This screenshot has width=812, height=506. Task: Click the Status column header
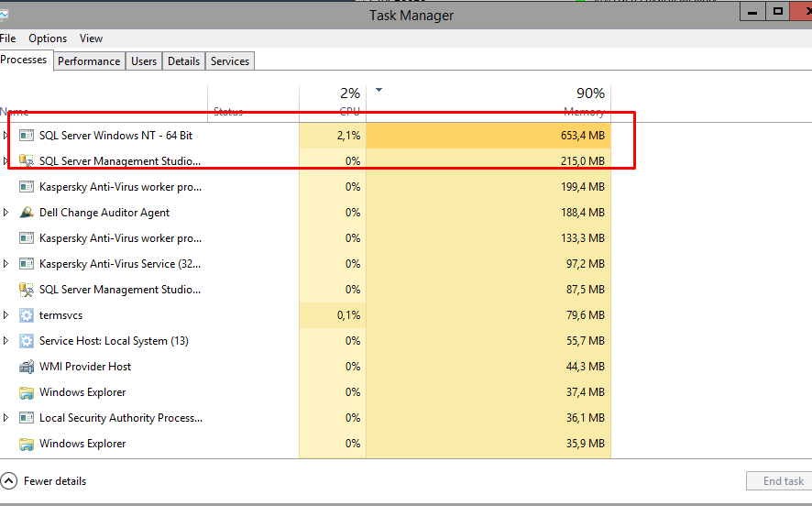[253, 103]
